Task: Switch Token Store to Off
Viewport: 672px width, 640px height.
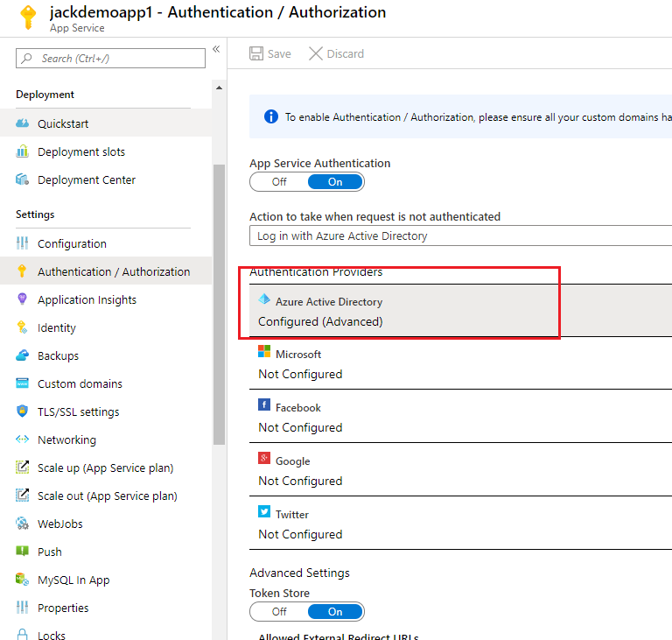Action: point(279,612)
